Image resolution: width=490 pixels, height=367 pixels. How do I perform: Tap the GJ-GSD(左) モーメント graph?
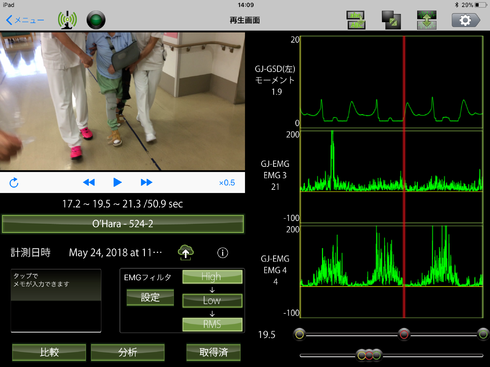(x=391, y=82)
